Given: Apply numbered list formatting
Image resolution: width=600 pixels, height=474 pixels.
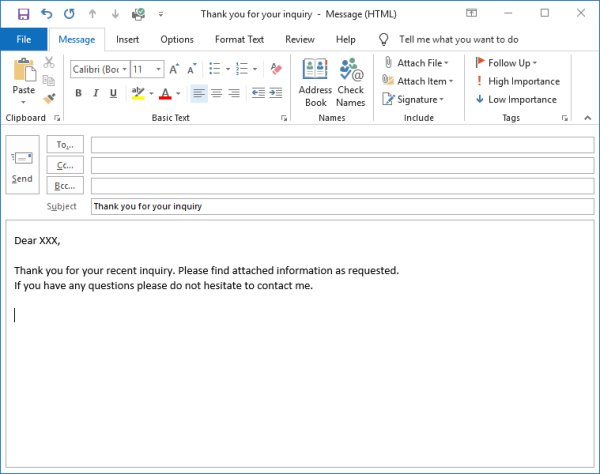Looking at the screenshot, I should coord(242,69).
